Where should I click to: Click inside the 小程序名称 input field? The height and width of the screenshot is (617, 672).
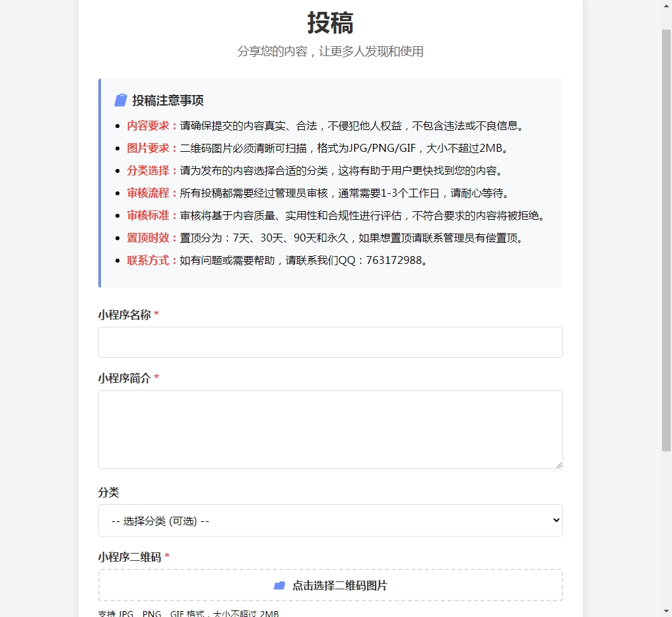330,342
